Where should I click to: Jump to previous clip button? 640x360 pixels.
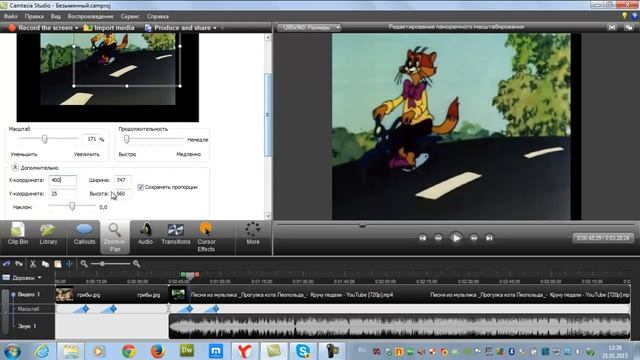click(x=423, y=238)
